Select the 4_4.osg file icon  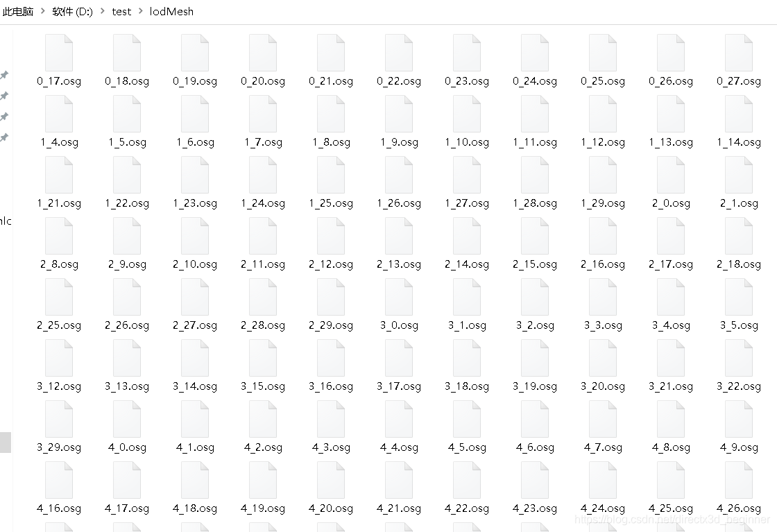click(x=399, y=419)
